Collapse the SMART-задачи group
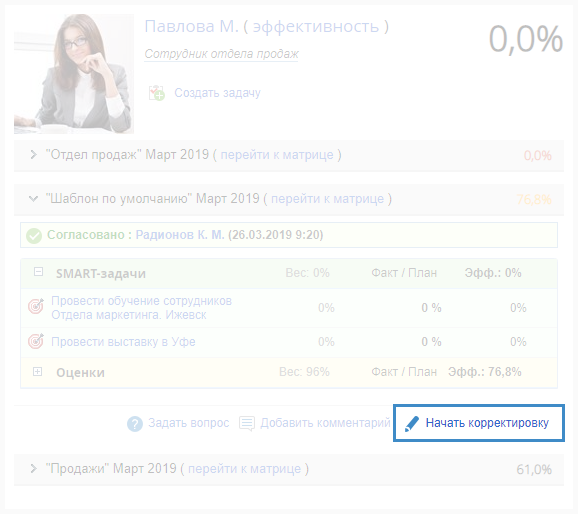 point(38,272)
